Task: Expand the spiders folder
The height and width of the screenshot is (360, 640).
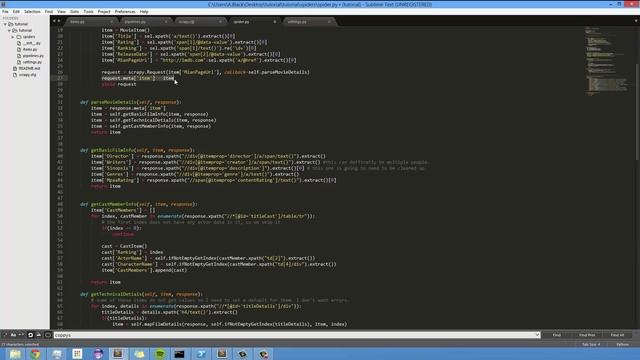Action: tap(13, 37)
